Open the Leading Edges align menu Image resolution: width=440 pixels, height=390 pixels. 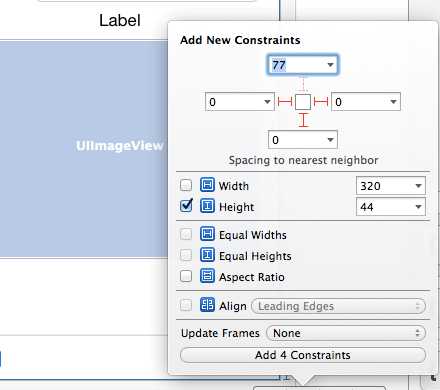[338, 306]
